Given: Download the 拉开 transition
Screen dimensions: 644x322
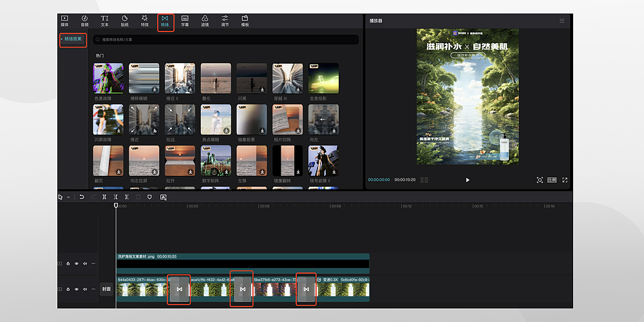Looking at the screenshot, I should click(x=191, y=171).
